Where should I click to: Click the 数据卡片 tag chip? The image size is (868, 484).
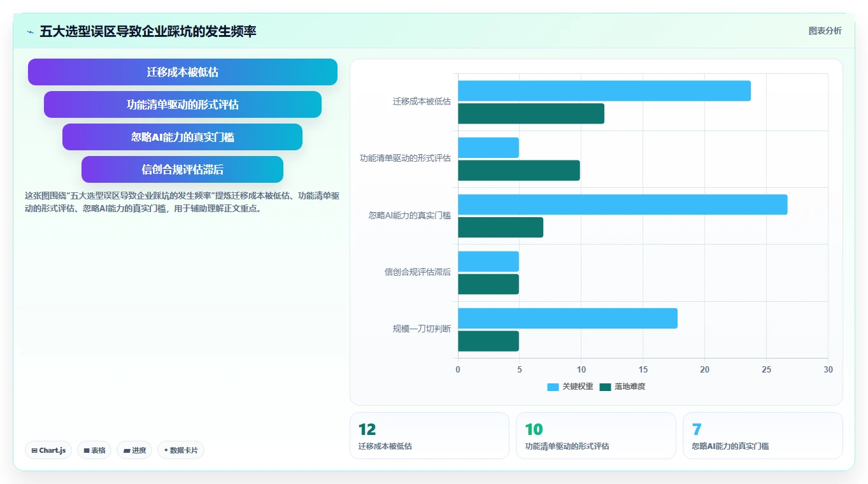point(181,450)
